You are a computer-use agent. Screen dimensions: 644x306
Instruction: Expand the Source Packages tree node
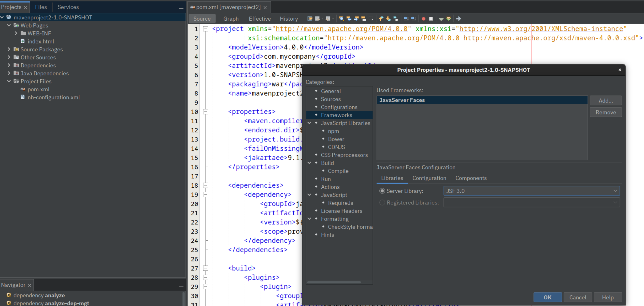[x=9, y=49]
